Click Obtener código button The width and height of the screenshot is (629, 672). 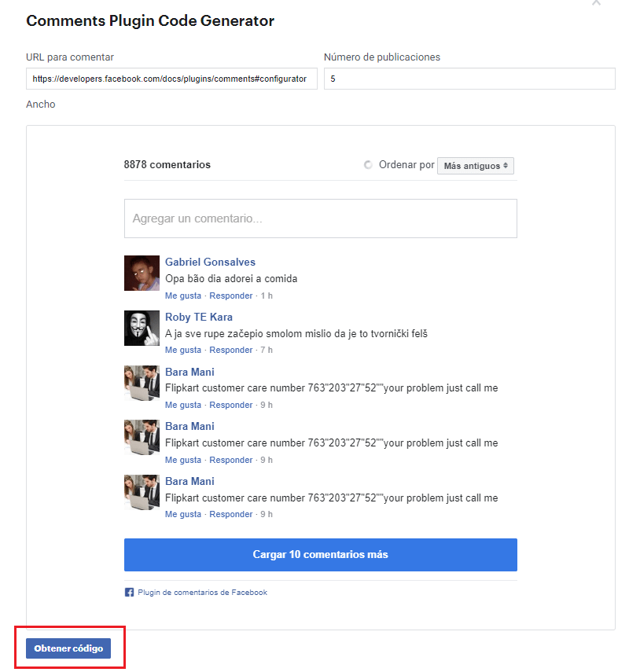[x=68, y=648]
